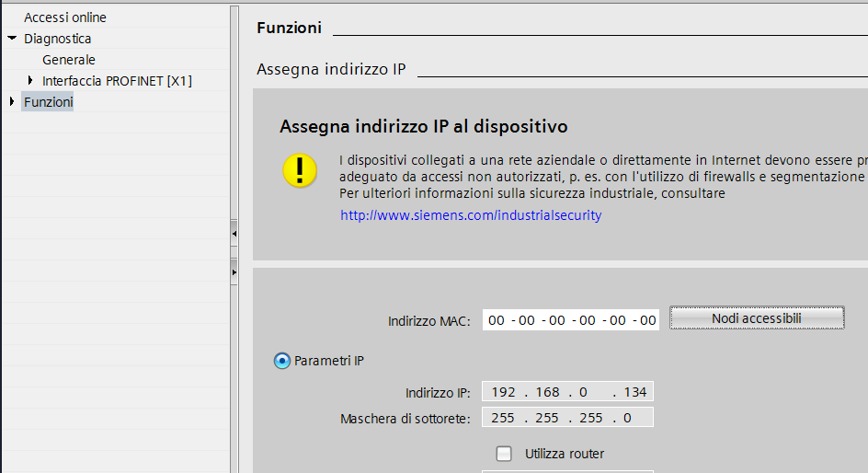Select the Funzioni entry in the tree

point(48,102)
